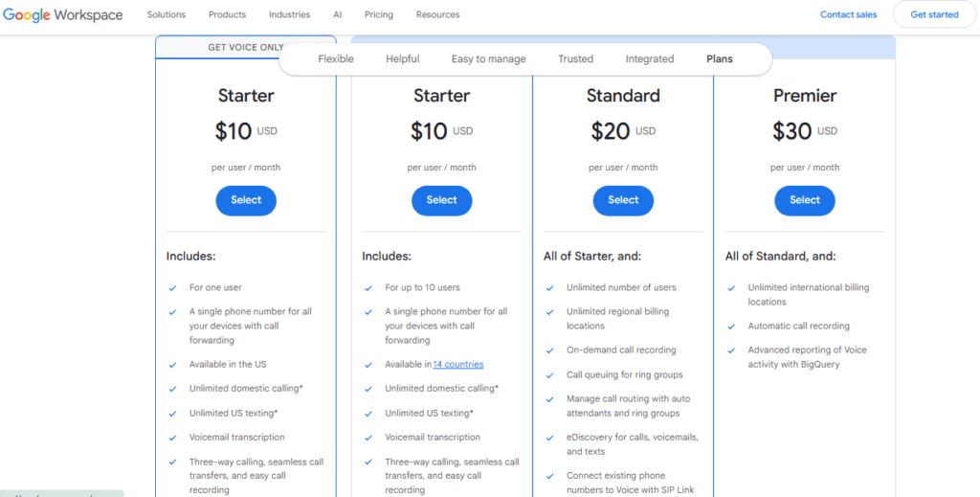Open the 14 countries link

pos(458,365)
